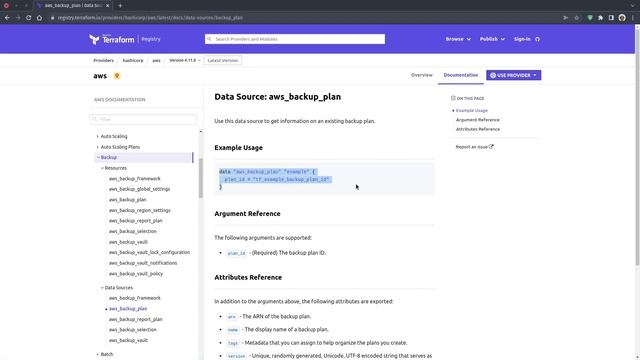Open aws_backup_global_settings resource
Screen dimensions: 640x360
click(x=139, y=189)
